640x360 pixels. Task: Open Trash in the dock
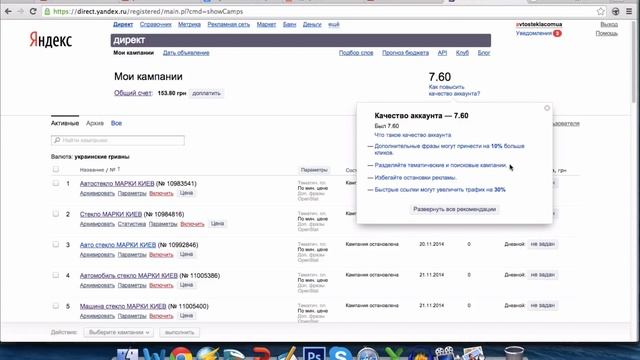pos(514,353)
